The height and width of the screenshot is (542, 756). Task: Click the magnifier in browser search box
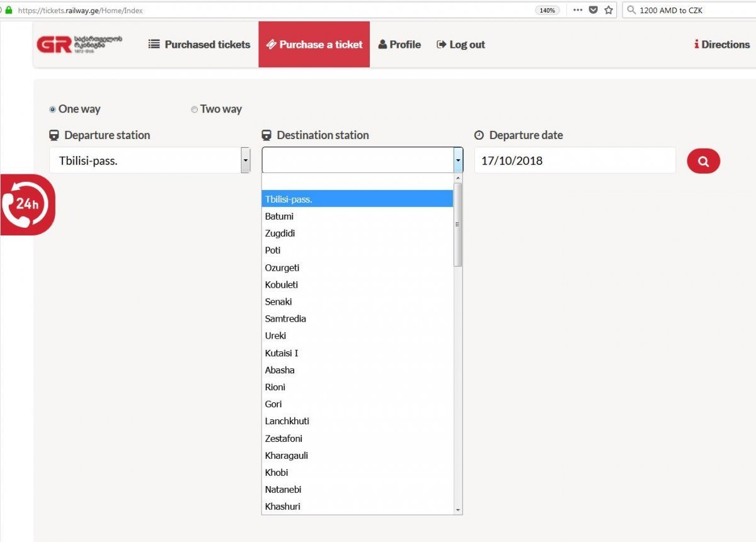point(631,10)
